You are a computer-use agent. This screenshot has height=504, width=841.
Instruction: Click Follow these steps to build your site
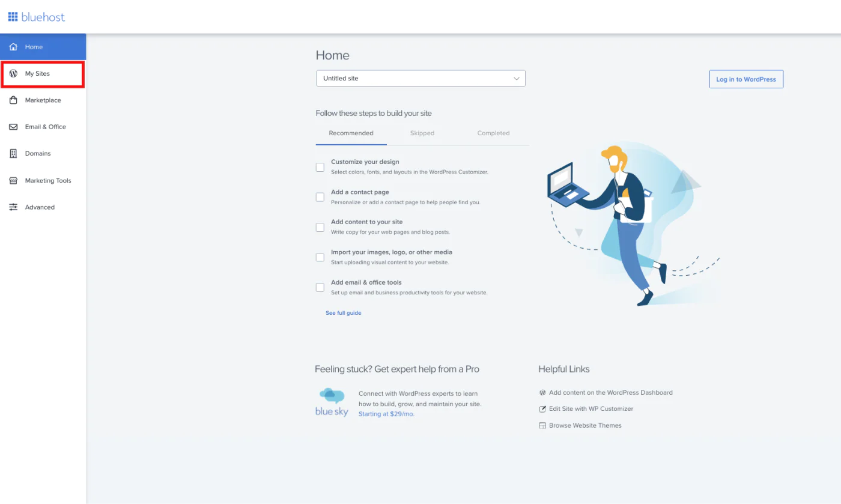click(x=374, y=113)
